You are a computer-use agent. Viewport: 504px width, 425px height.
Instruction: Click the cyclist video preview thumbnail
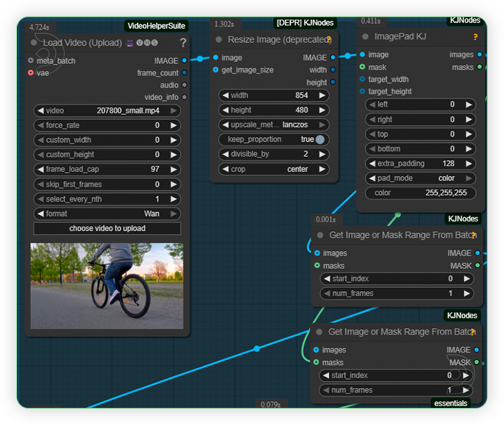tap(107, 286)
